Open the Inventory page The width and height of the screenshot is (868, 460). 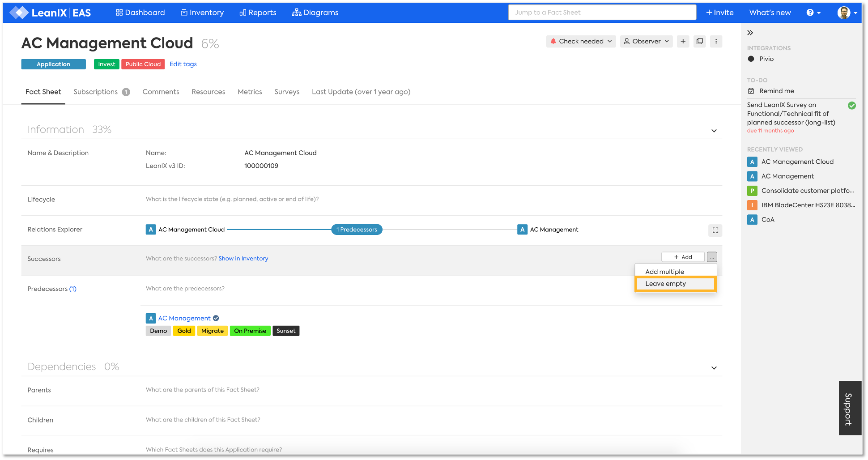click(x=202, y=13)
